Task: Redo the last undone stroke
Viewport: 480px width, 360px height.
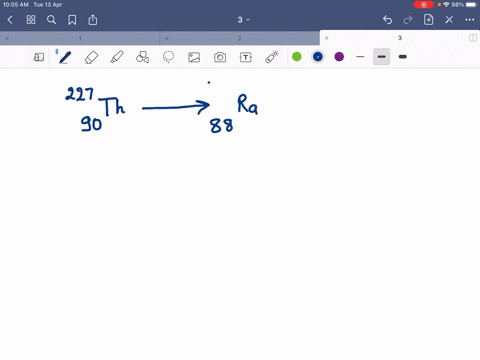Action: pyautogui.click(x=408, y=20)
